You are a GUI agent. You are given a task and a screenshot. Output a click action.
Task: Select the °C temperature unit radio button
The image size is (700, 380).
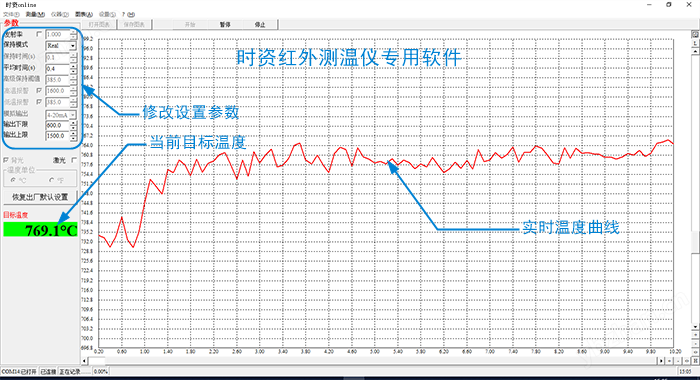click(13, 180)
